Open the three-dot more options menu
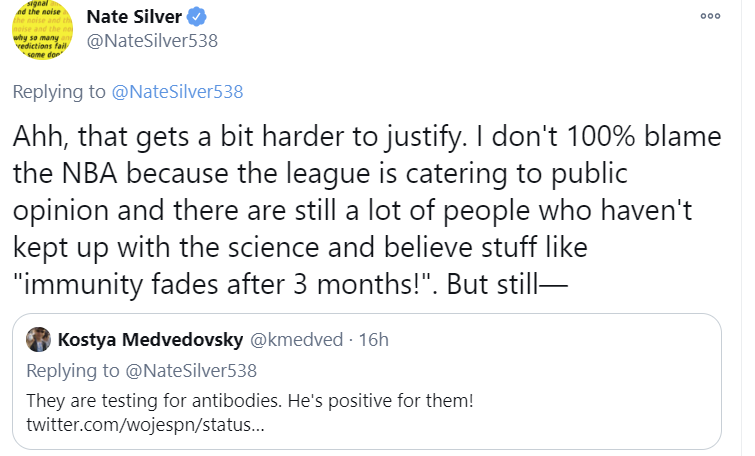Screen dimensions: 755x456 (x=710, y=17)
